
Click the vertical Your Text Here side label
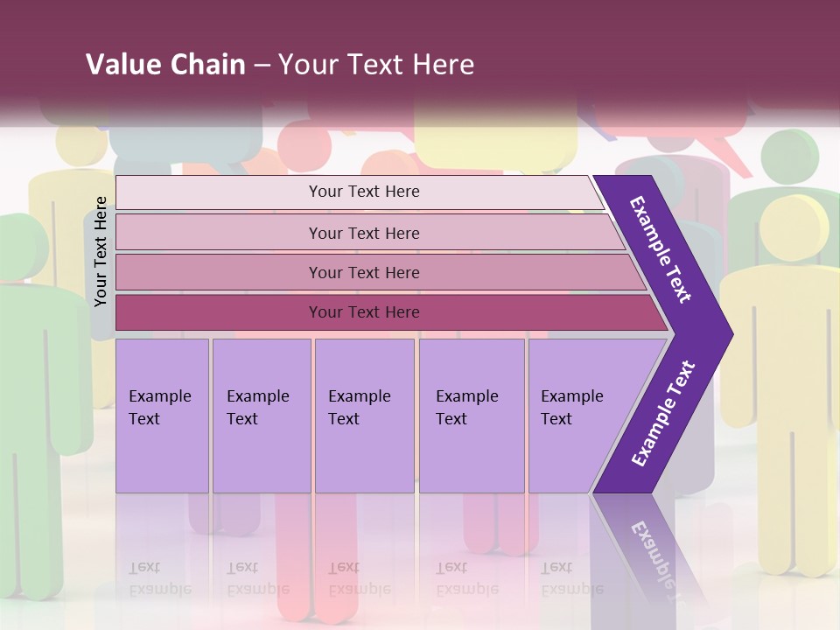[x=100, y=251]
